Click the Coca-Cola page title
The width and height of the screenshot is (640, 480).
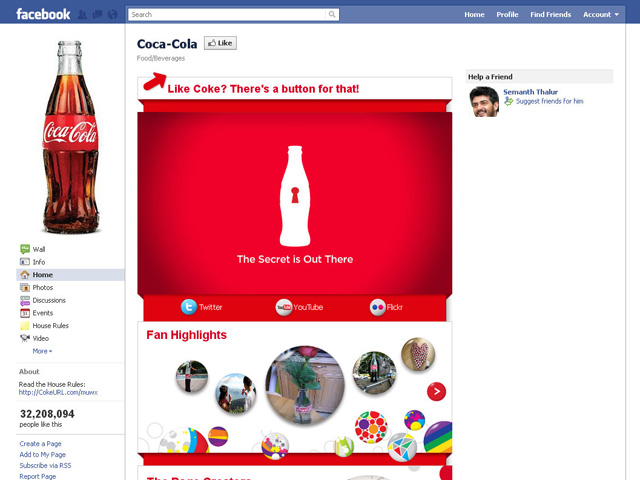167,44
